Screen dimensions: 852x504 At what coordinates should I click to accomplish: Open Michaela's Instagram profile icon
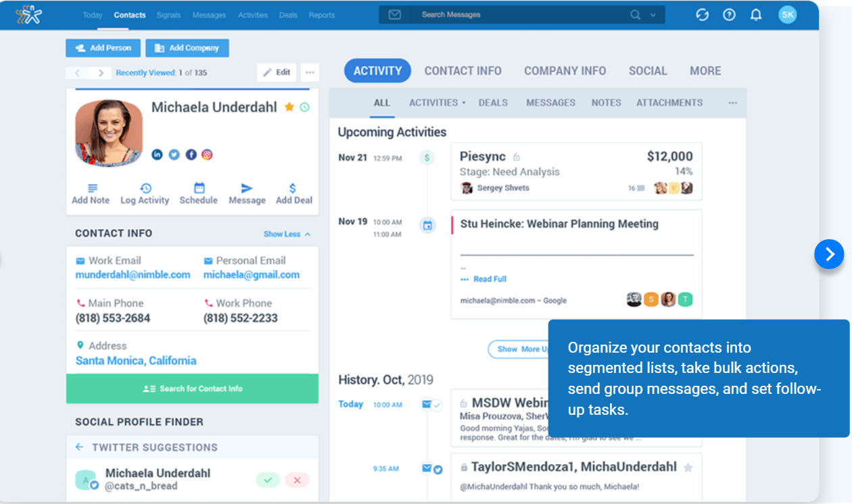[x=207, y=155]
